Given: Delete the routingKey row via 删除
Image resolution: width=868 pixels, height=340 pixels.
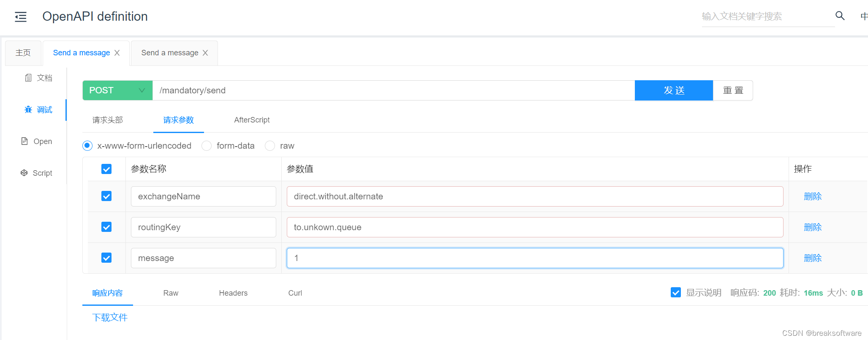Looking at the screenshot, I should pos(813,227).
